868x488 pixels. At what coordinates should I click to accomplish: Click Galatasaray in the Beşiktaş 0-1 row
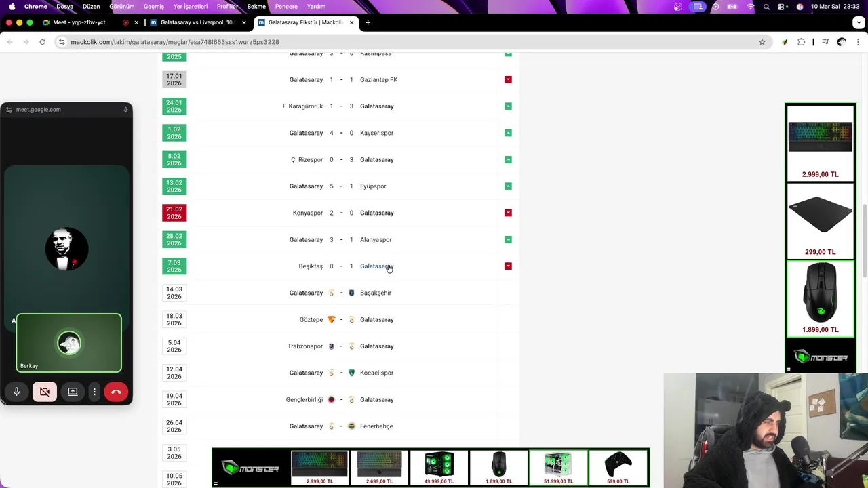tap(376, 266)
